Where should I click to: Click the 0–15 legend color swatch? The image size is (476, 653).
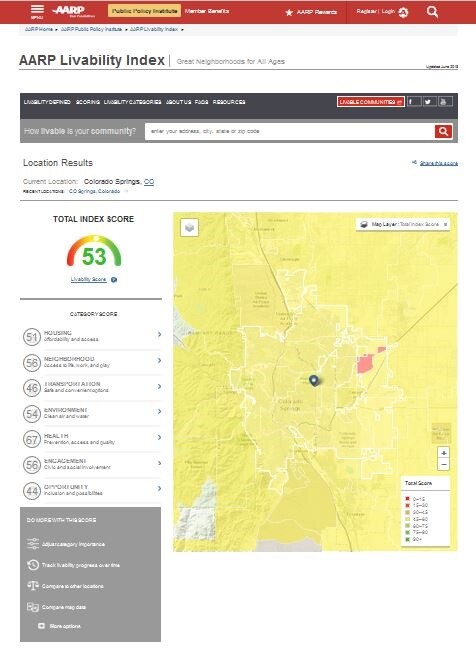408,499
